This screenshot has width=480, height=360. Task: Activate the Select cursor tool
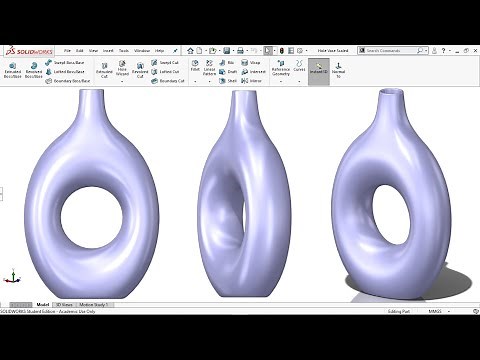coord(268,51)
